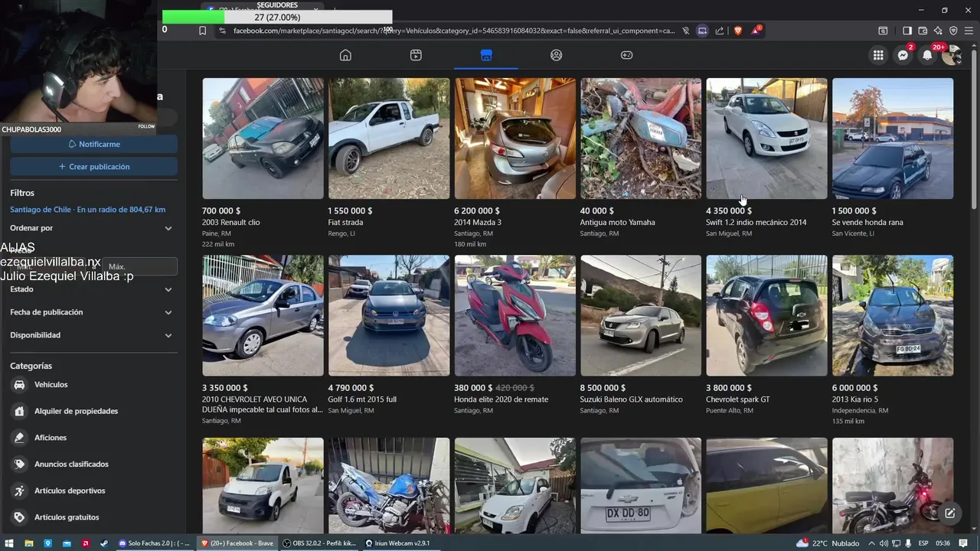The width and height of the screenshot is (980, 551).
Task: Open Suzuki Baleno GLX listing photo
Action: click(x=641, y=315)
